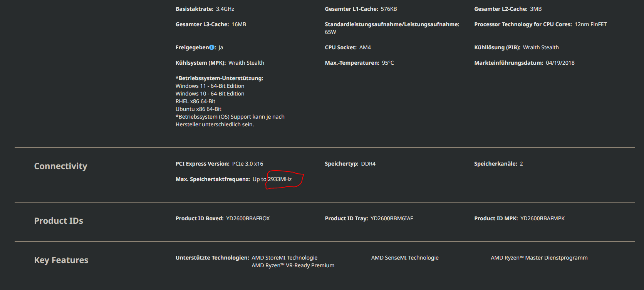Click AMD Ryzen Master Dienstprogramm

539,258
